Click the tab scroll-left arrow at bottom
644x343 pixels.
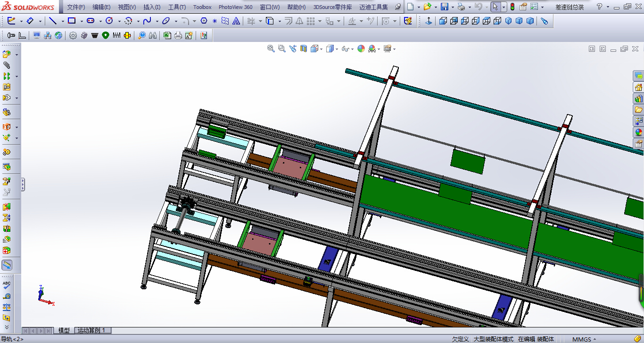[32, 331]
